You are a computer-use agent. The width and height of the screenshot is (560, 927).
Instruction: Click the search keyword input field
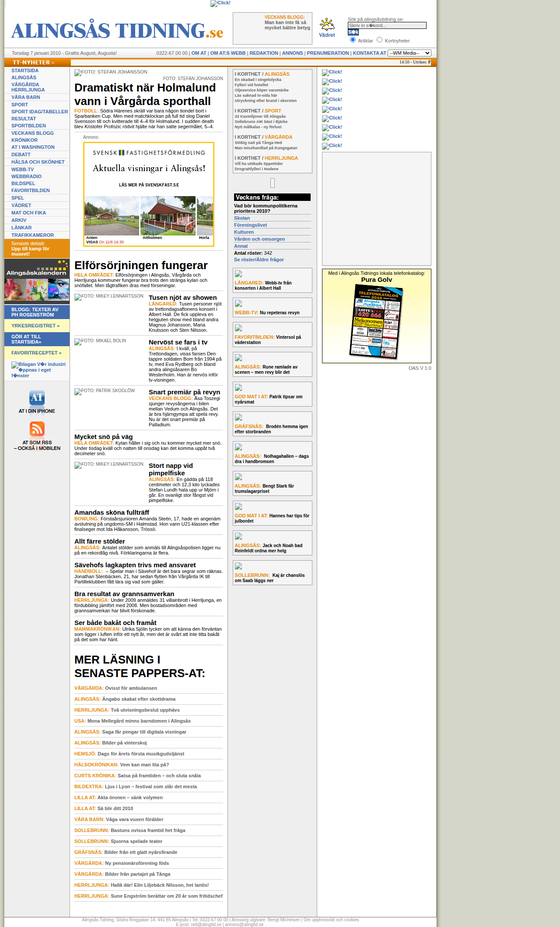[387, 25]
